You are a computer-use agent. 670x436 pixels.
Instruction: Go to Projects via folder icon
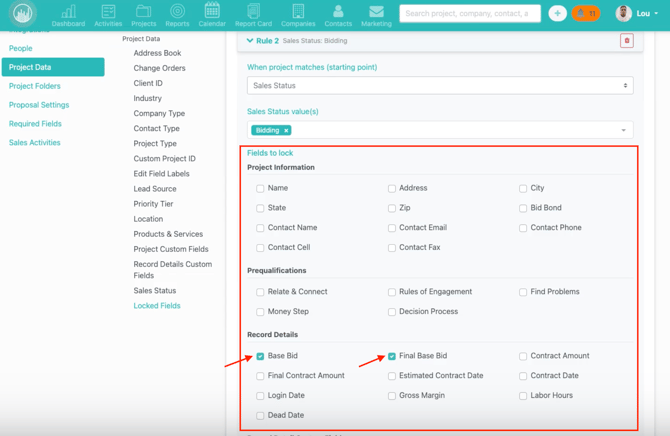[x=143, y=14]
